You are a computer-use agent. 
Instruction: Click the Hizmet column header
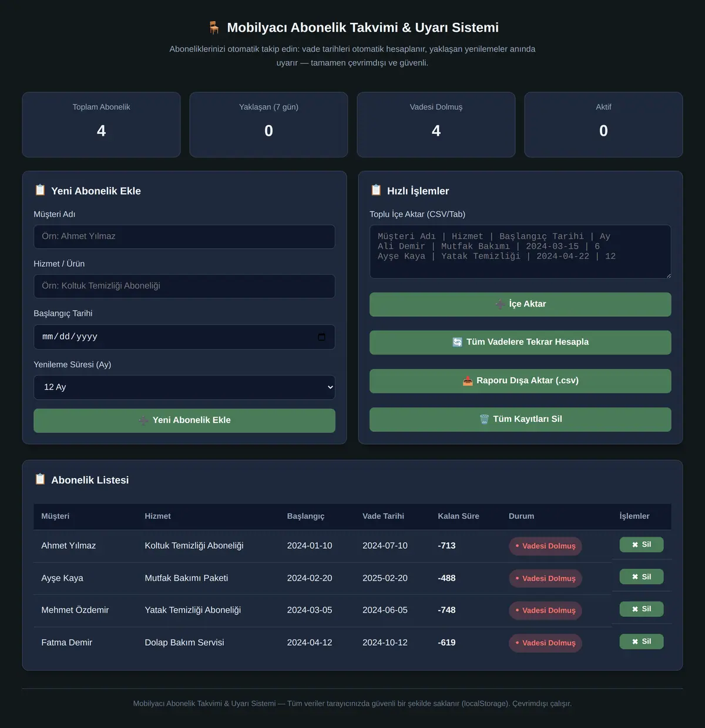[157, 516]
